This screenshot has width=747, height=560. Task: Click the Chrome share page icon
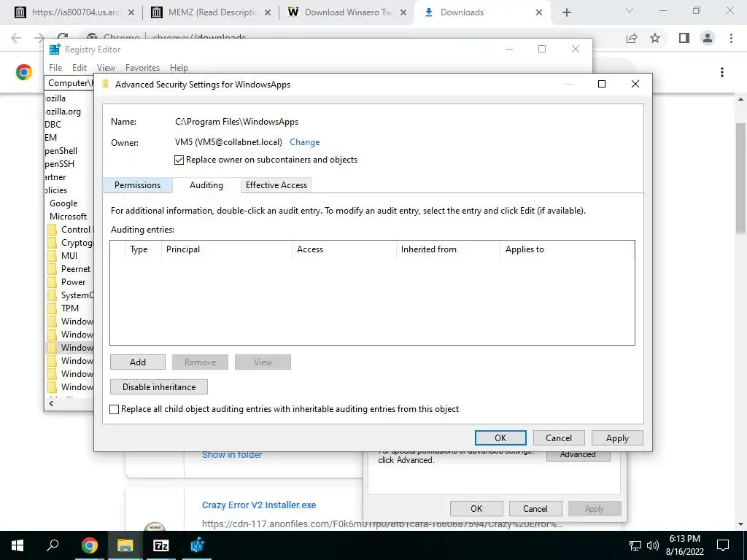(632, 38)
